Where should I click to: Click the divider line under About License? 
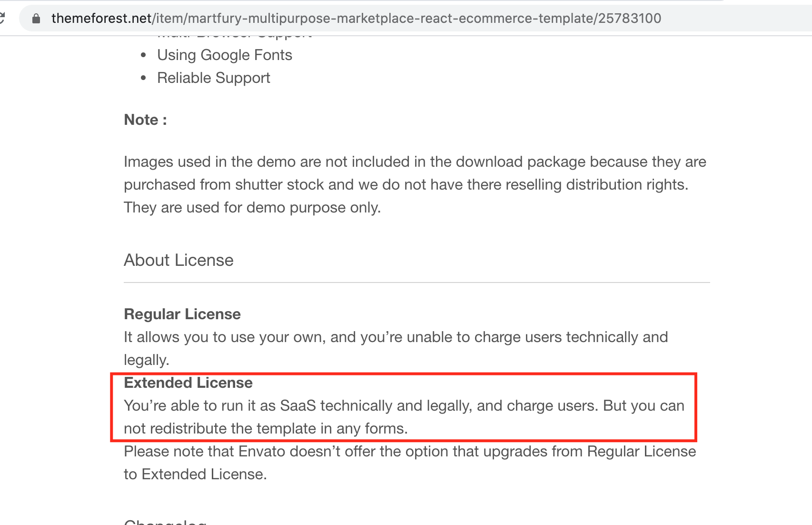[x=416, y=283]
